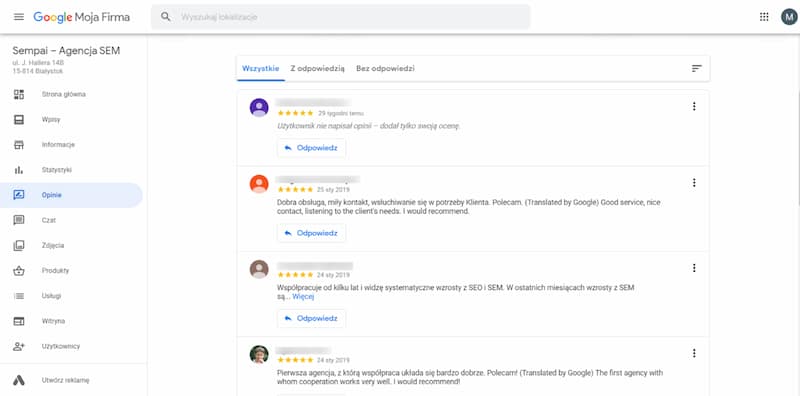Viewport: 800px width, 396px height.
Task: Open options menu of first review
Action: (x=694, y=106)
